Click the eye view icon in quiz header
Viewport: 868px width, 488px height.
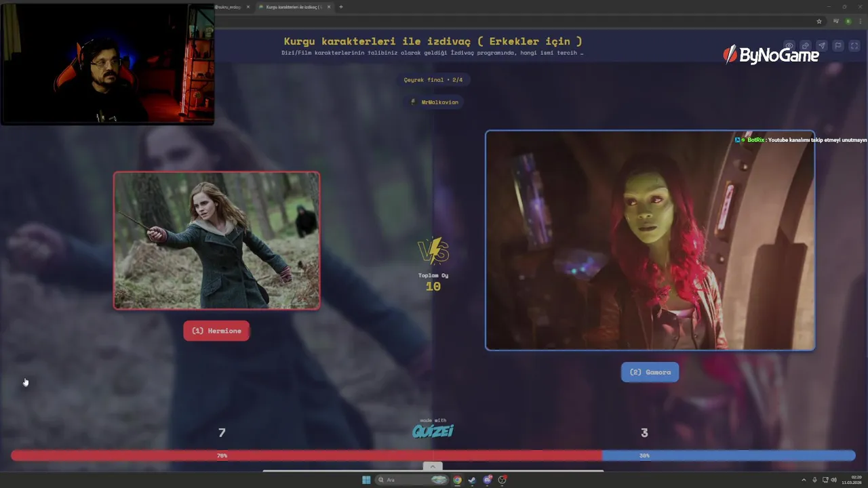pyautogui.click(x=789, y=46)
